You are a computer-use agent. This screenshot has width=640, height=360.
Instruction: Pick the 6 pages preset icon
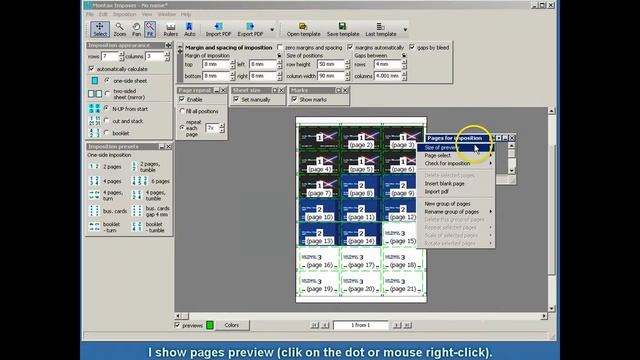click(x=139, y=181)
